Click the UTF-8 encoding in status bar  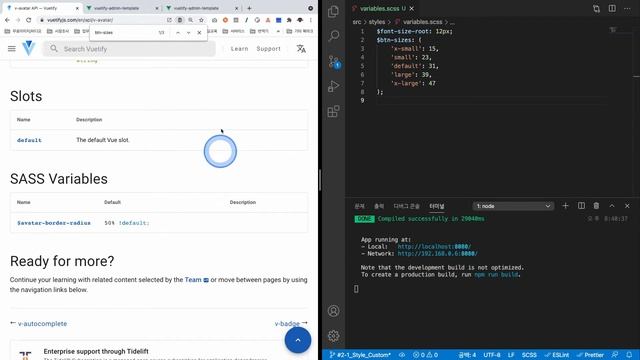pyautogui.click(x=492, y=355)
